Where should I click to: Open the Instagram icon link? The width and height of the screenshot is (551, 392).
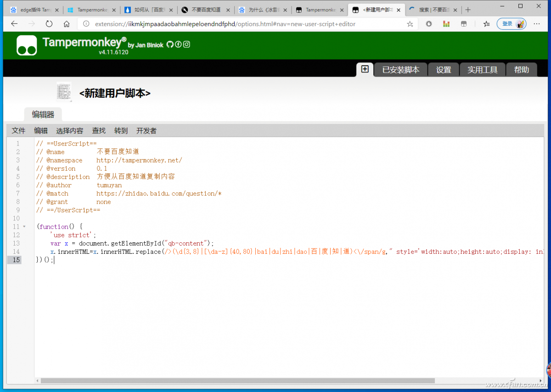pos(186,45)
